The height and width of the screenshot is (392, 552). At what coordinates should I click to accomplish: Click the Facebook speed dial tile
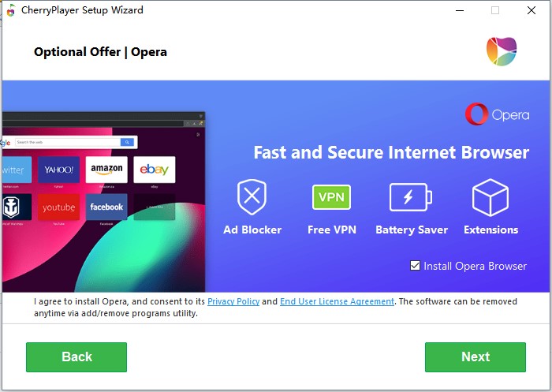click(x=106, y=207)
